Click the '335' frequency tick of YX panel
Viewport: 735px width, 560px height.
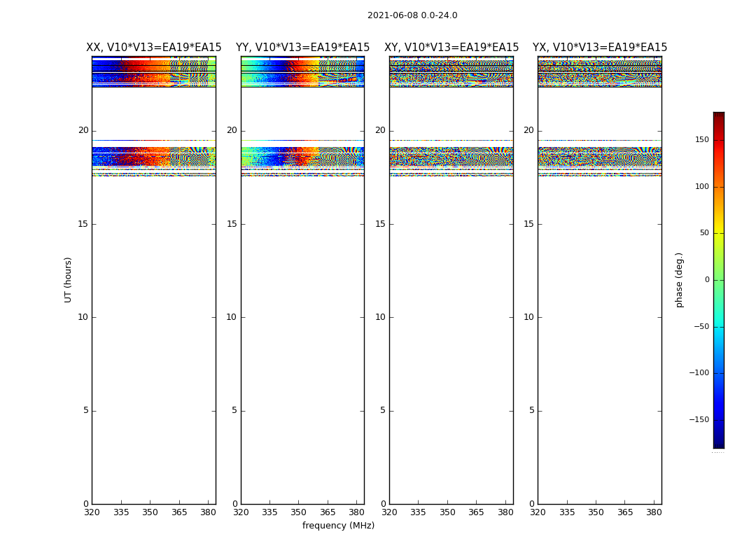coord(567,512)
